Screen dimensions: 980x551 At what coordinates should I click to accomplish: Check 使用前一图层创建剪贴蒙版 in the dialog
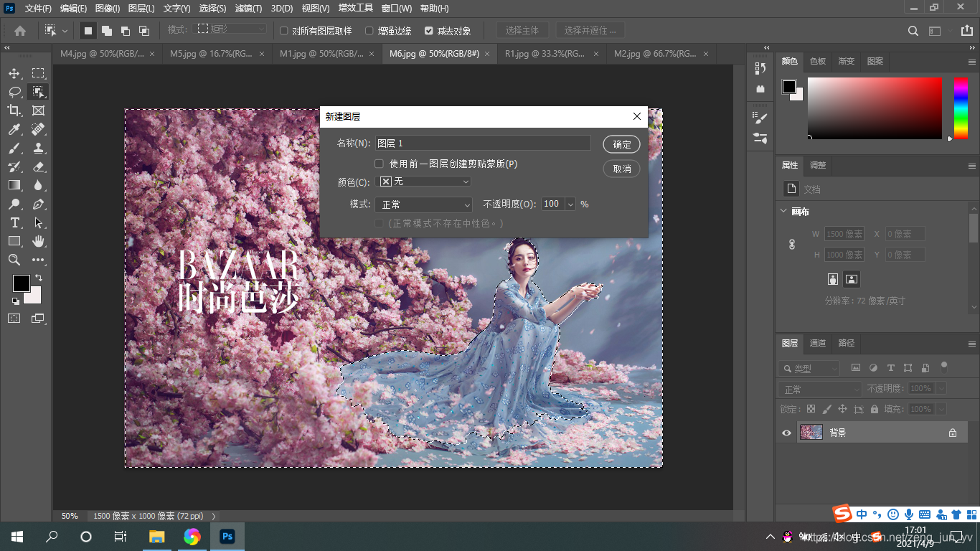point(379,164)
